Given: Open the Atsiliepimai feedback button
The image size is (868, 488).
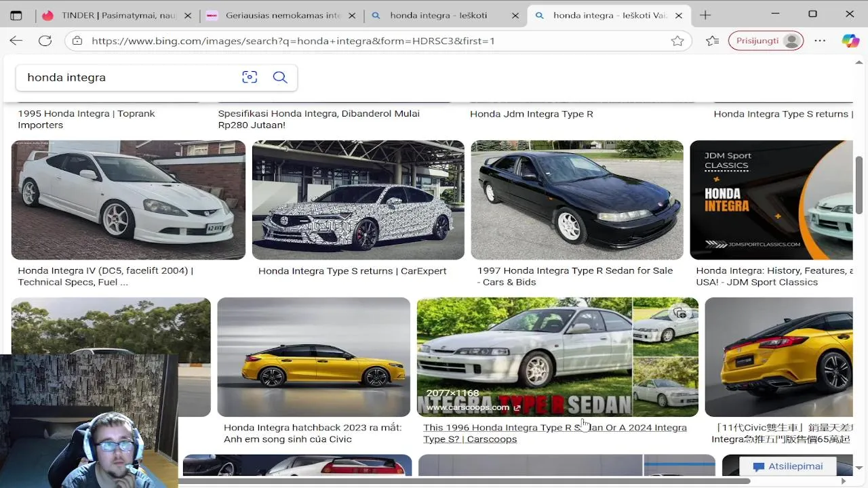Looking at the screenshot, I should point(788,466).
